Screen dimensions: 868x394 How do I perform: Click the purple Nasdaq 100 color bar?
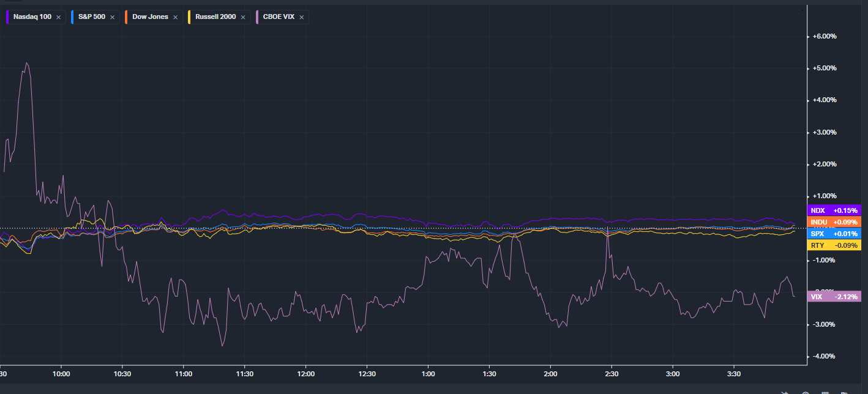click(x=7, y=17)
